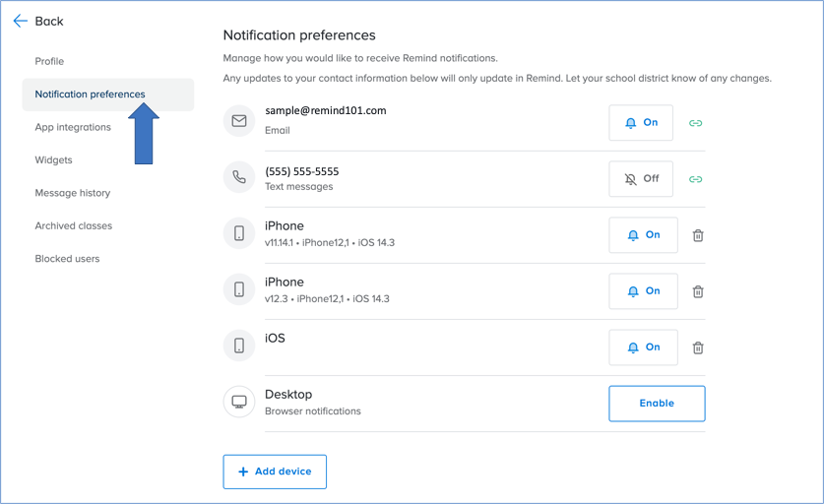Enable desktop browser notifications

coord(657,404)
